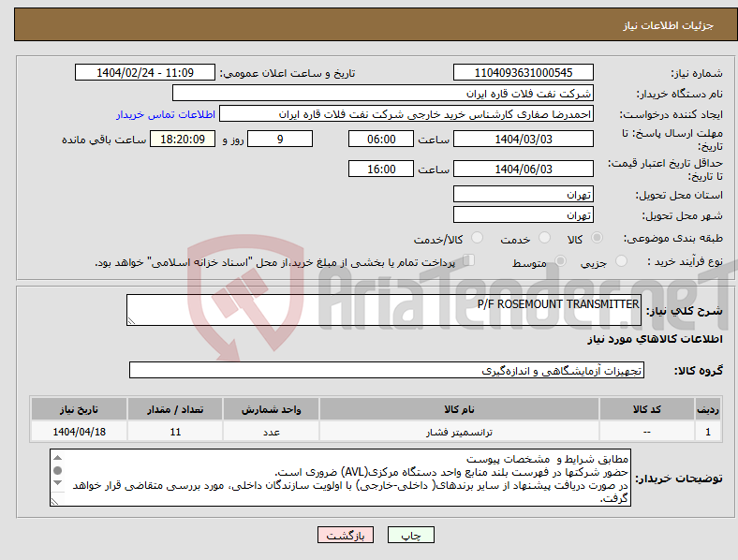Click the buyer notes text area
The width and height of the screenshot is (738, 560).
(340, 478)
